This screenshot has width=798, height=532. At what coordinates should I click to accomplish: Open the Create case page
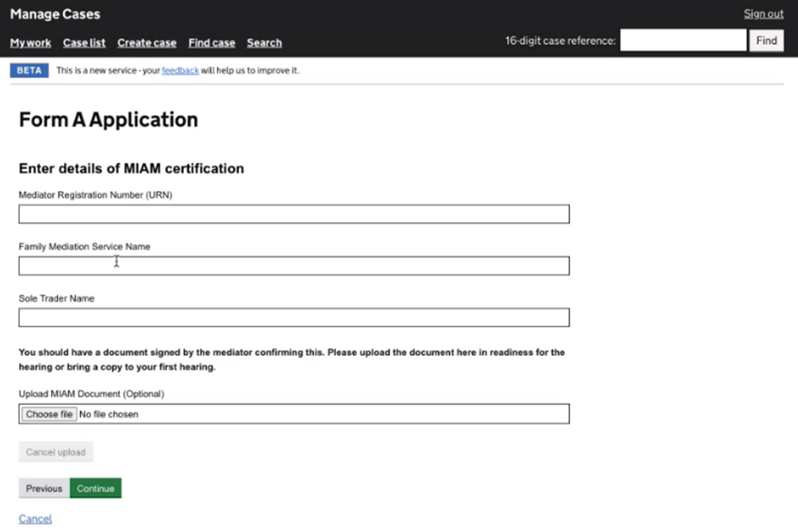point(146,43)
